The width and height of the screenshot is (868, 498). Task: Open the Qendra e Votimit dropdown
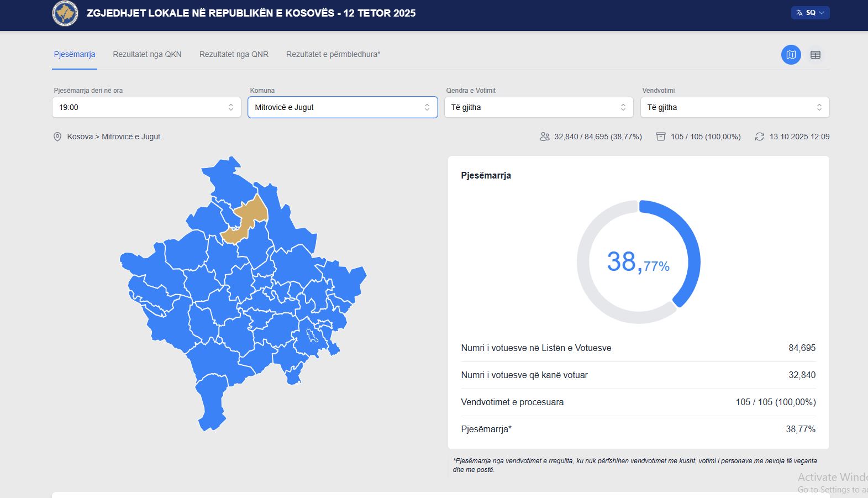(539, 107)
